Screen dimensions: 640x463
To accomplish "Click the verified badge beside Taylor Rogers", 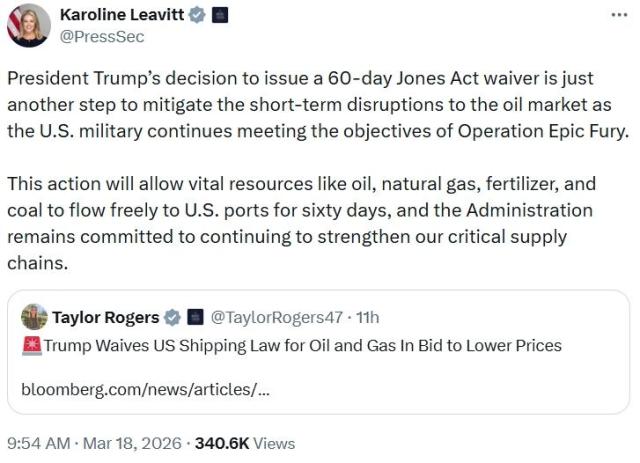I will click(172, 318).
